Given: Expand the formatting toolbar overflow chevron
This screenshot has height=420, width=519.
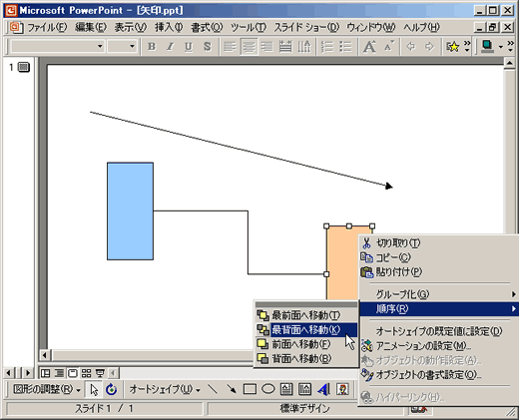Looking at the screenshot, I should coord(467,46).
